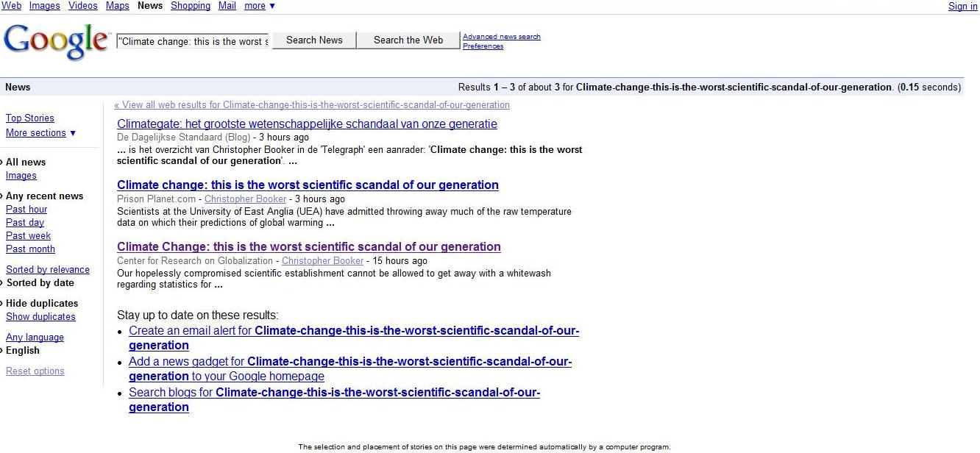Open the Videos tab in top navigation
Image resolution: width=980 pixels, height=453 pixels.
[x=82, y=6]
